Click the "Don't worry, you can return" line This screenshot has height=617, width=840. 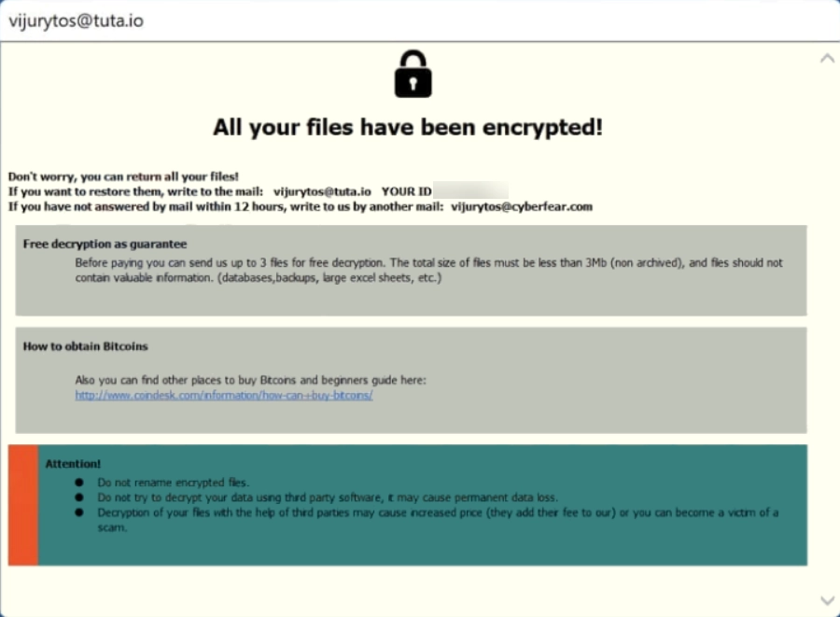pos(123,175)
